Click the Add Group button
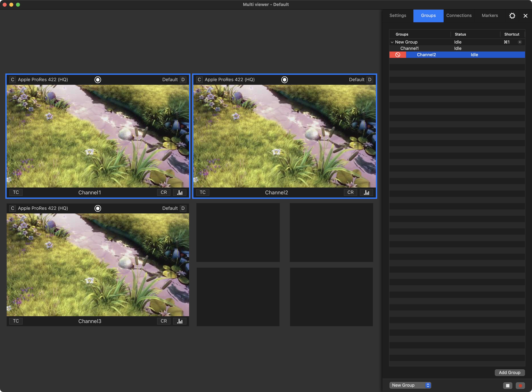 509,373
